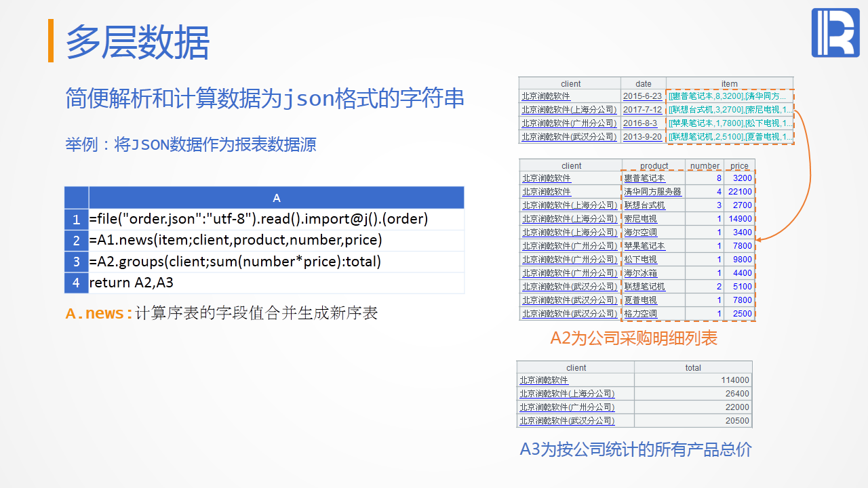Open the 清华同方服务器 product link
The height and width of the screenshot is (488, 868).
click(653, 192)
